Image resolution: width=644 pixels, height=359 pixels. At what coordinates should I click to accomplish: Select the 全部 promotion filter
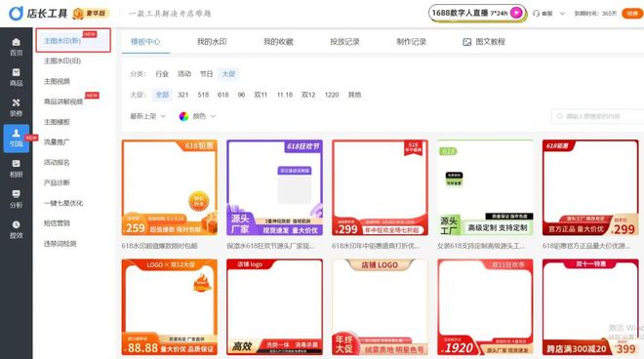coord(162,95)
